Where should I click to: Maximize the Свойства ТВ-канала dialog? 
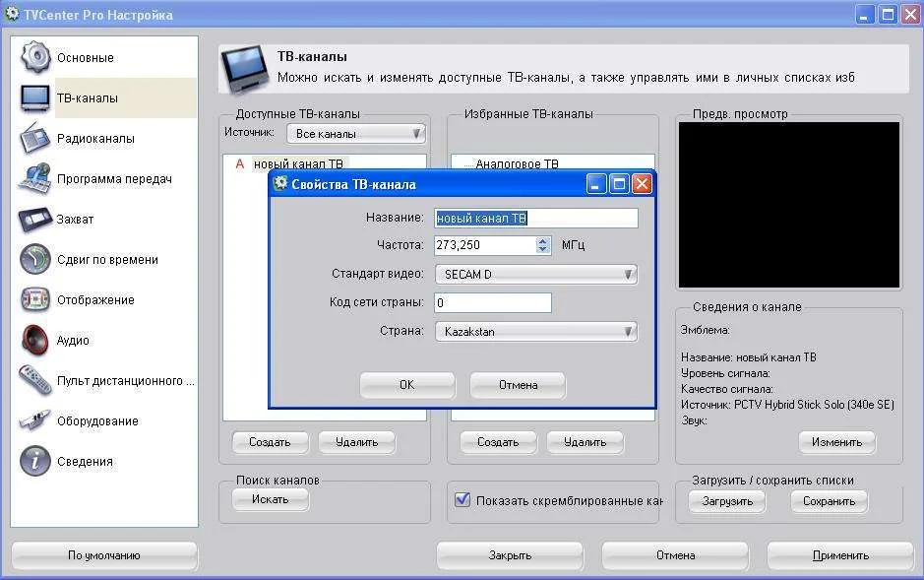[x=619, y=184]
